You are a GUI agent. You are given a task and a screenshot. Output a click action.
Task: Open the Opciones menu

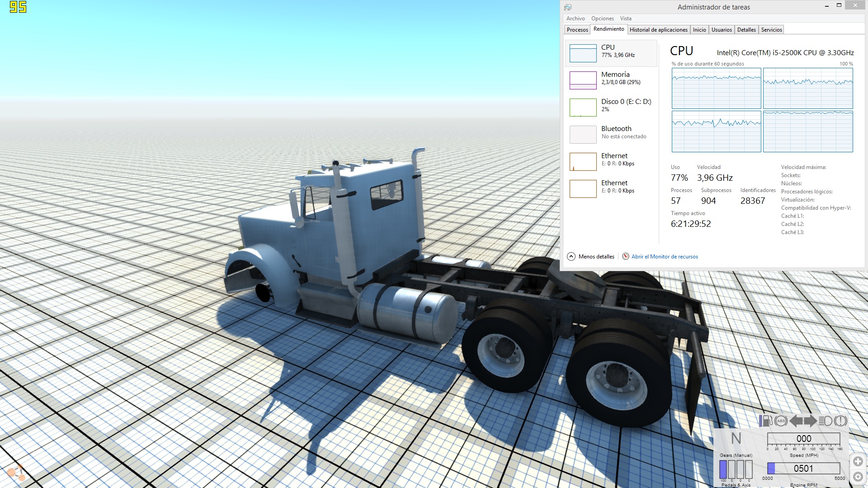point(603,19)
